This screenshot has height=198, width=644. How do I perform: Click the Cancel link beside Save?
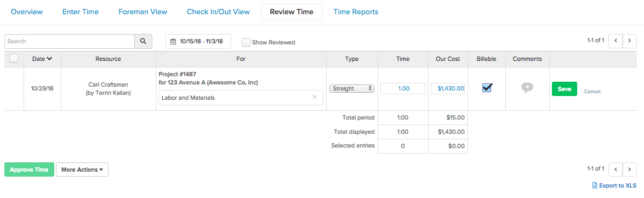[x=592, y=92]
